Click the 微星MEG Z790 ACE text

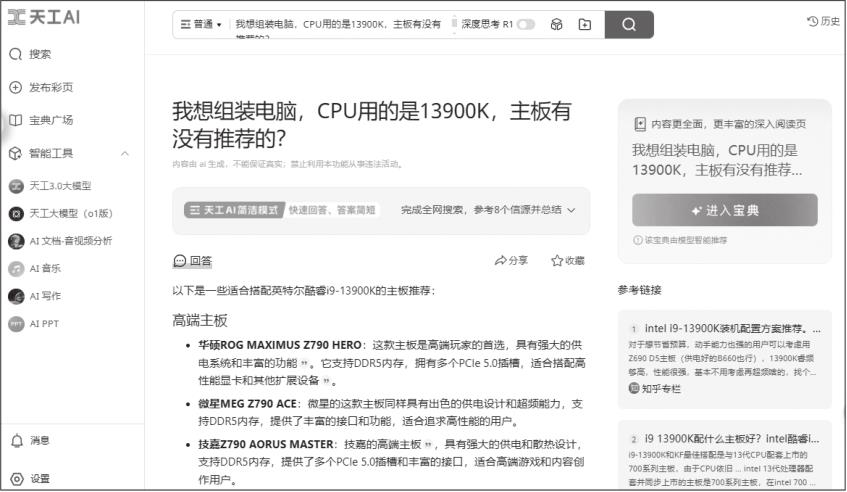[x=247, y=403]
